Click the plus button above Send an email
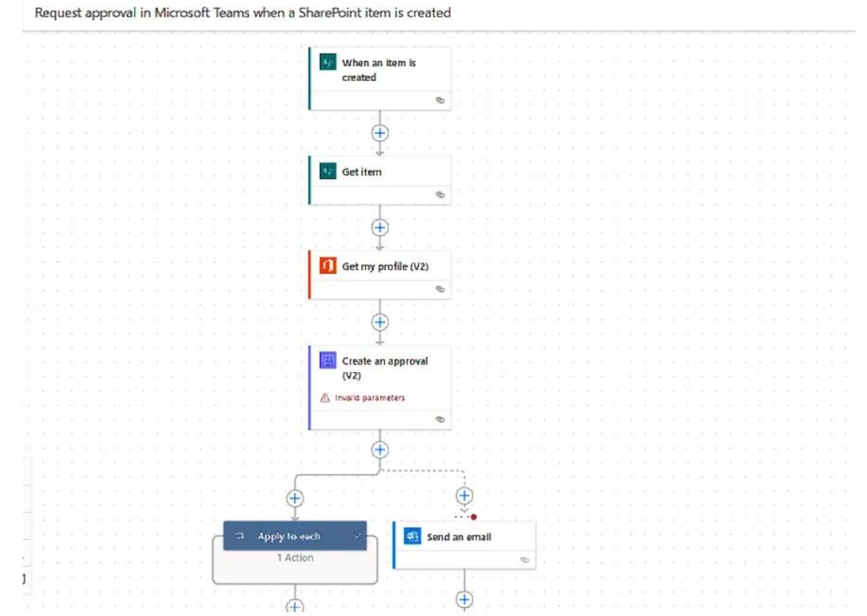 (465, 495)
